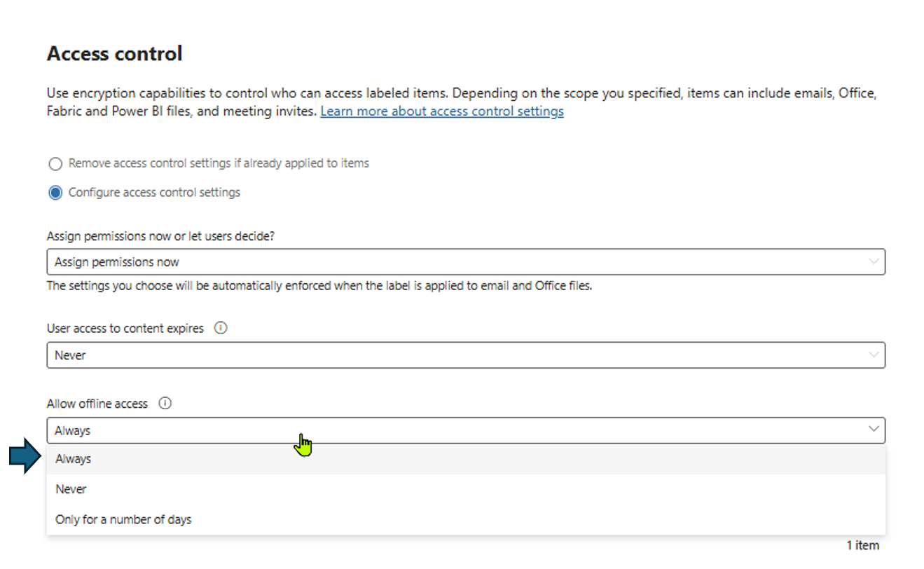Click the Access control heading
The height and width of the screenshot is (569, 924).
click(114, 54)
